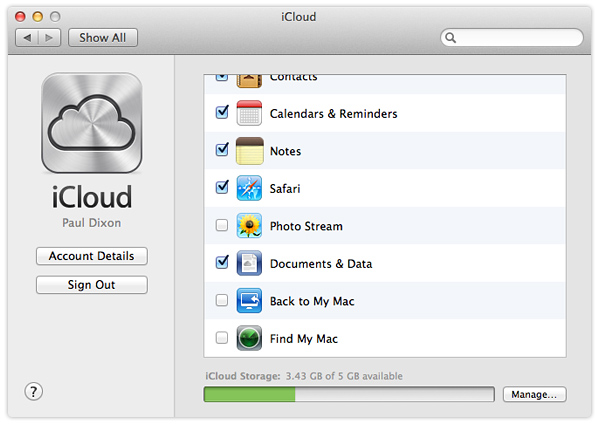Select the Back to My Mac label

click(x=312, y=301)
